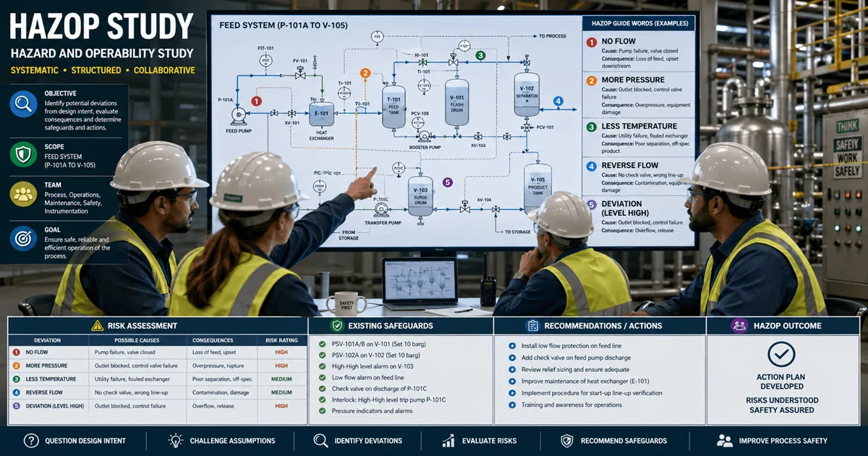Click the Recommend Safeguards shield icon
868x456 pixels.
pos(567,440)
